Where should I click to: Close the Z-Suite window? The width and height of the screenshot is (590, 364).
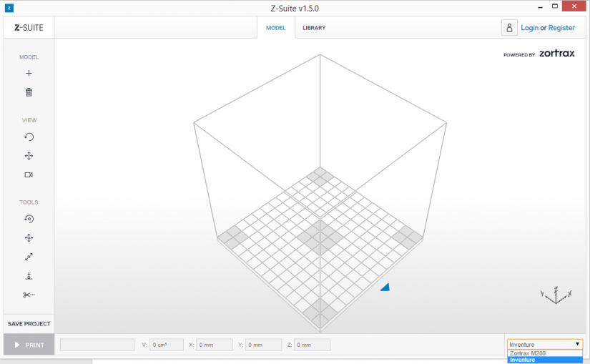[x=574, y=6]
